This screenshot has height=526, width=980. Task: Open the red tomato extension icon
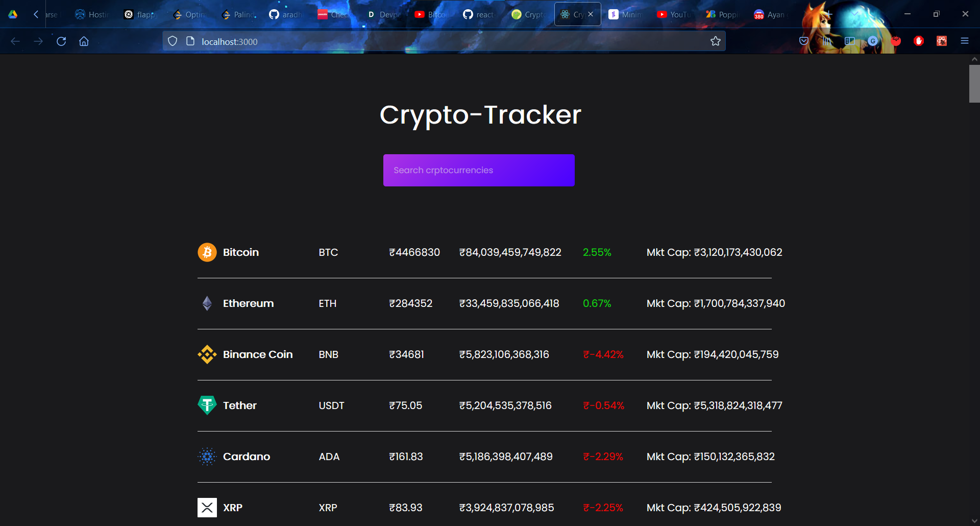click(896, 41)
